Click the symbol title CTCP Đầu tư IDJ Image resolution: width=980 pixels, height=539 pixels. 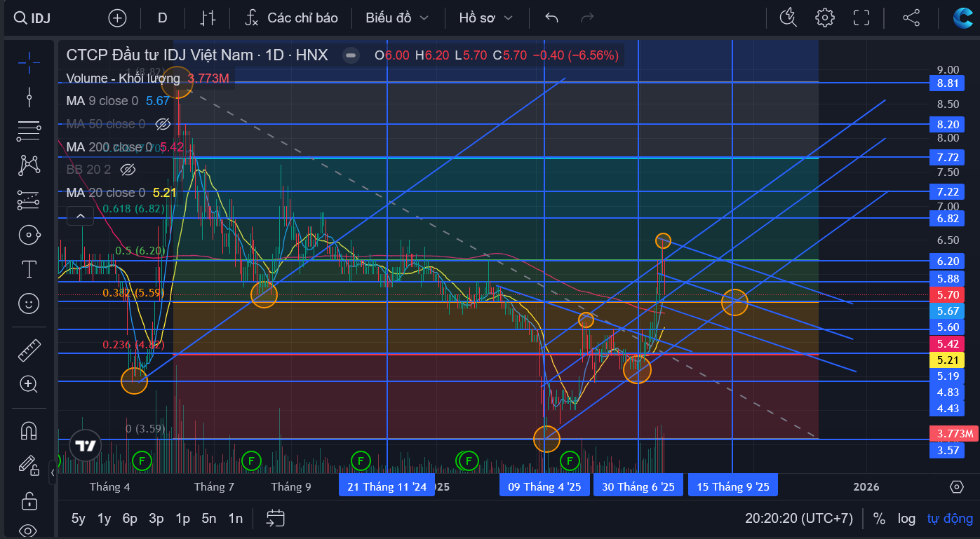pyautogui.click(x=197, y=55)
